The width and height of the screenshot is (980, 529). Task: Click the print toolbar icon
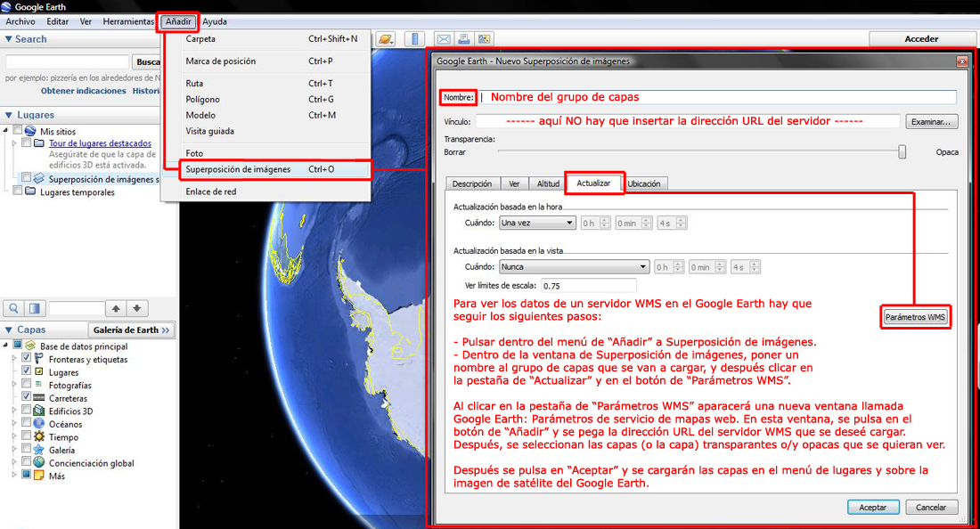464,38
